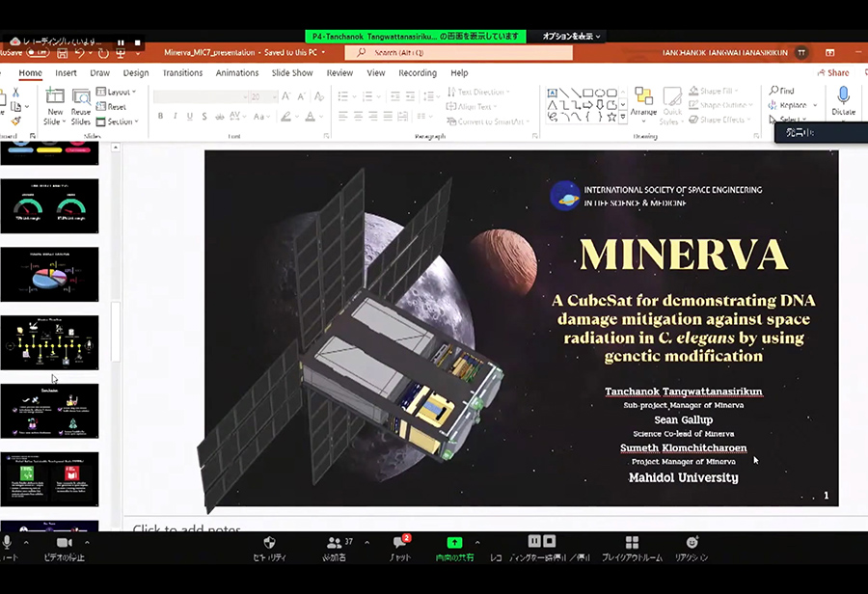Toggle Underline formatting
This screenshot has height=594, width=868.
190,117
